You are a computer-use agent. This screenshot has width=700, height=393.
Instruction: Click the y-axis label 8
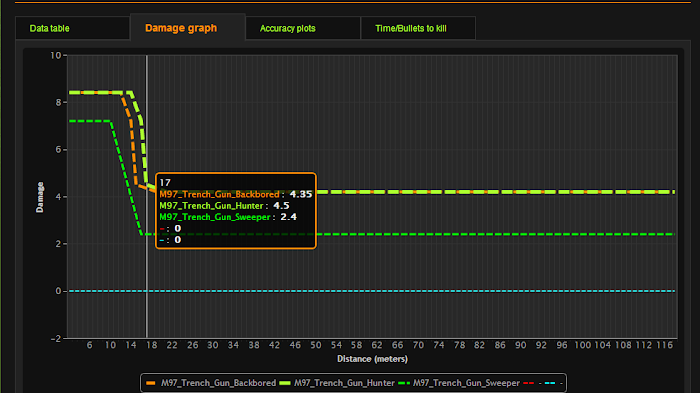click(58, 102)
